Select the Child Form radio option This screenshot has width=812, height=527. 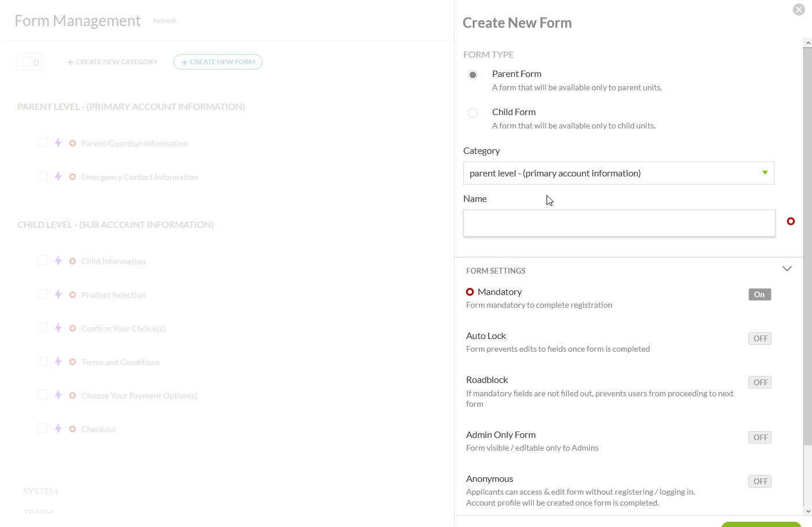click(473, 113)
